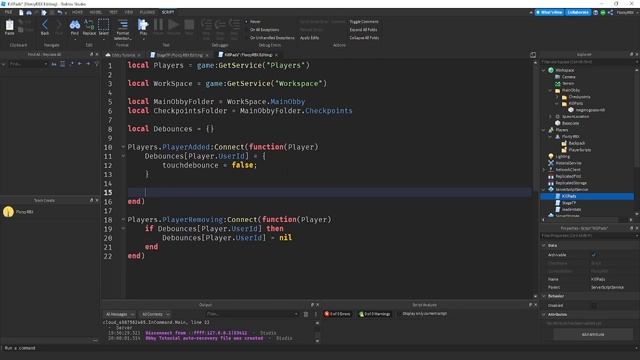Viewport: 640px width, 360px height.
Task: Open the All Contexts dropdown in Output
Action: (x=155, y=314)
